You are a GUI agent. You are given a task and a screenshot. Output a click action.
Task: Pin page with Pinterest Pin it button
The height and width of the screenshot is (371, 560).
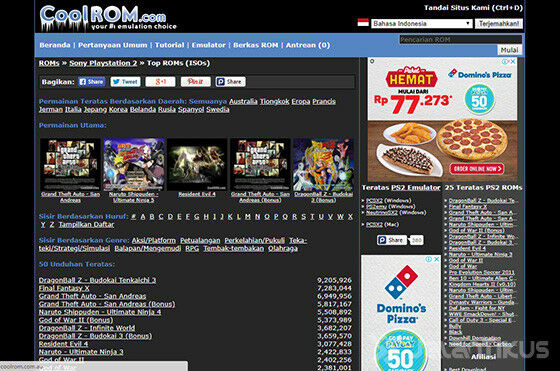(195, 82)
